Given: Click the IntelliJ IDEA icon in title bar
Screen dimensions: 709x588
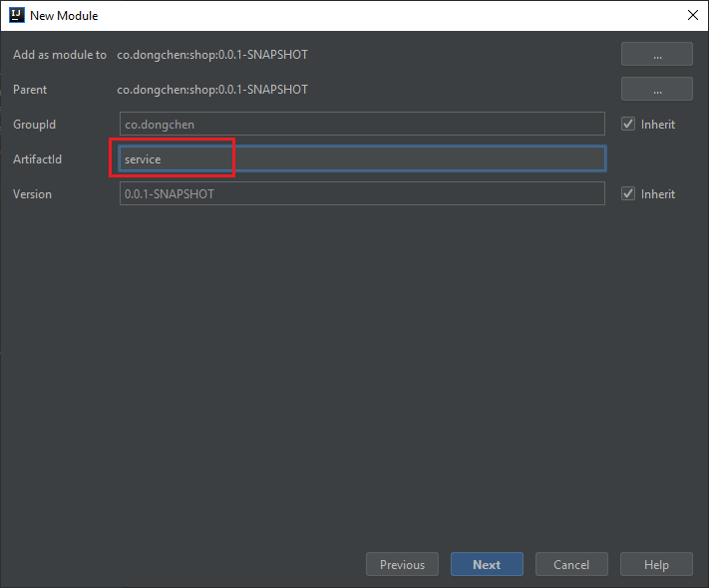Looking at the screenshot, I should pyautogui.click(x=16, y=15).
